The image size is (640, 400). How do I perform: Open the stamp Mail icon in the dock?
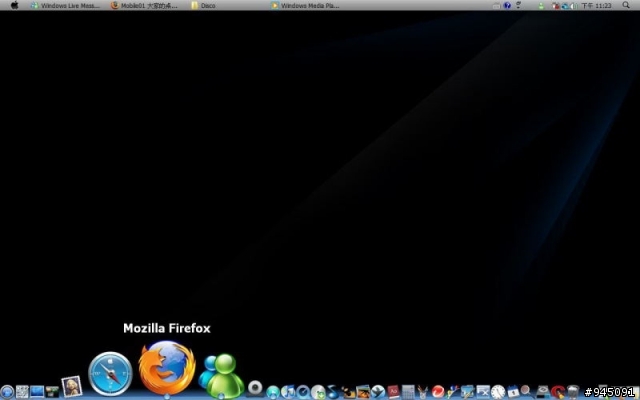coord(71,387)
